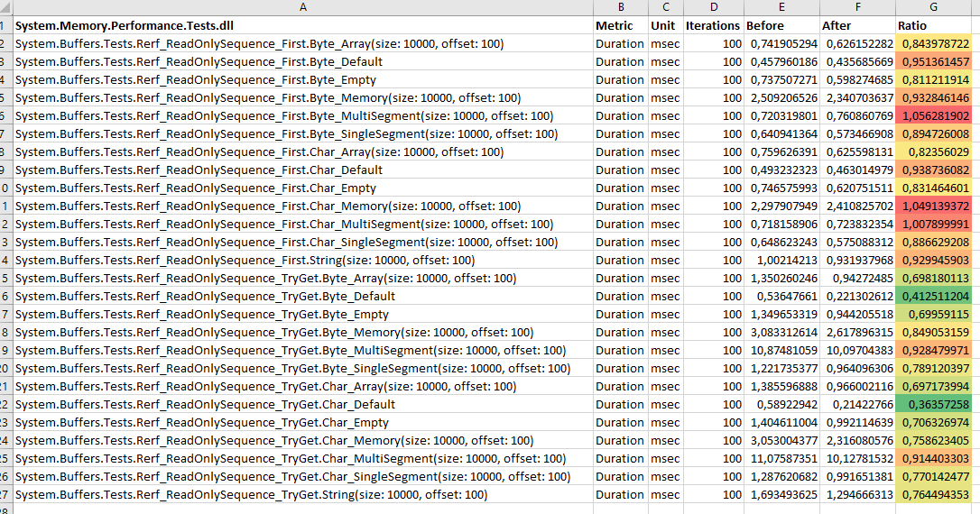Click Before value 1,00214213

781,261
